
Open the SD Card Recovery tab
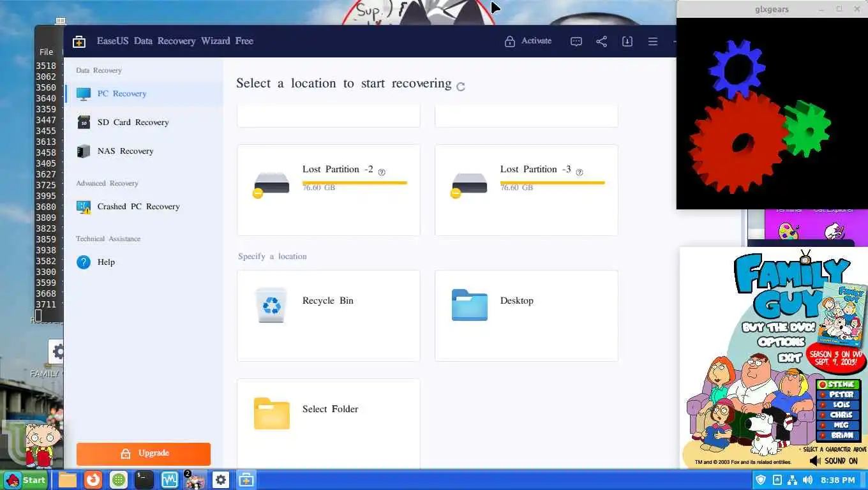point(144,122)
